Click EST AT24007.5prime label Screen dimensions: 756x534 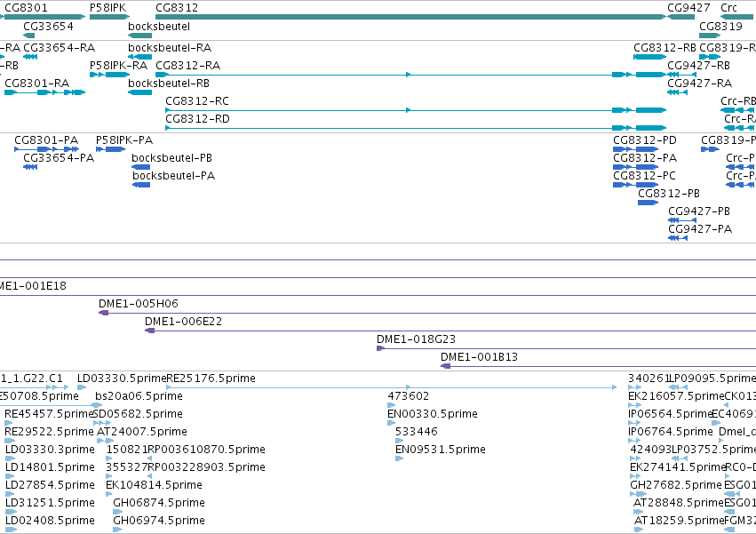(142, 432)
